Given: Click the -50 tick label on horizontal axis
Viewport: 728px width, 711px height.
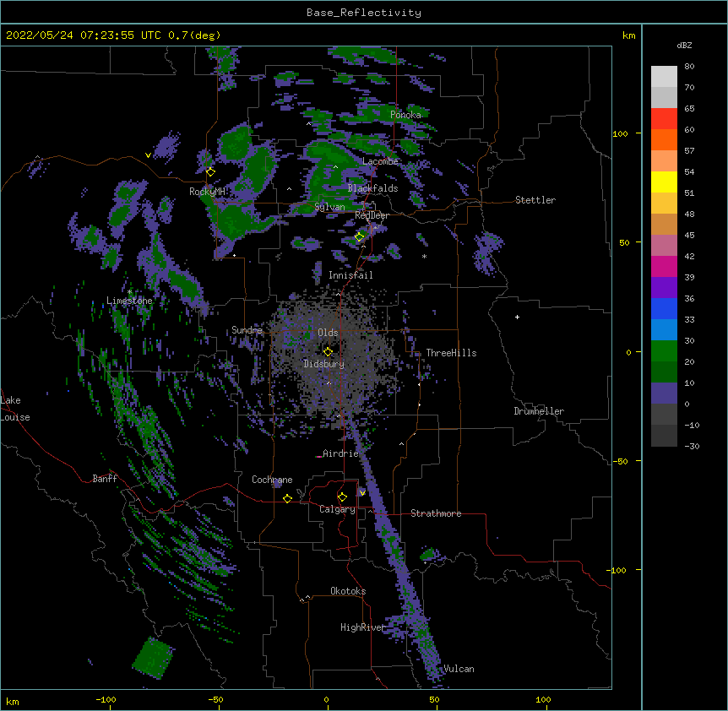Looking at the screenshot, I should [215, 699].
